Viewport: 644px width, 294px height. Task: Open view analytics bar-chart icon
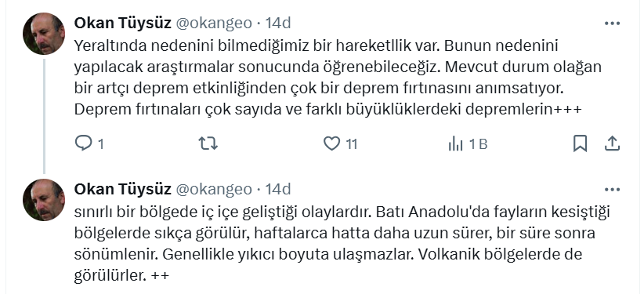(455, 143)
